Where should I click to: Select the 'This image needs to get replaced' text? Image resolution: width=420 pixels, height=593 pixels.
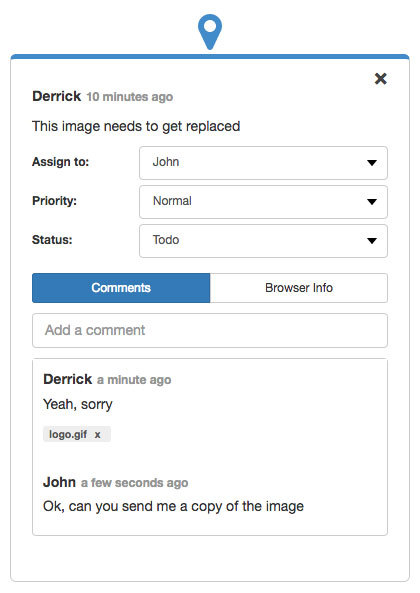[x=136, y=126]
